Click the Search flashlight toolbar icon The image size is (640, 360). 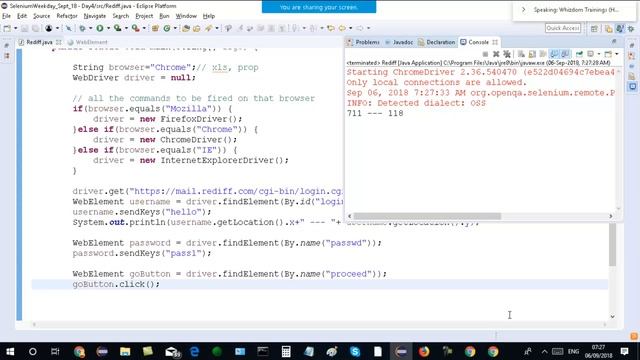(209, 28)
